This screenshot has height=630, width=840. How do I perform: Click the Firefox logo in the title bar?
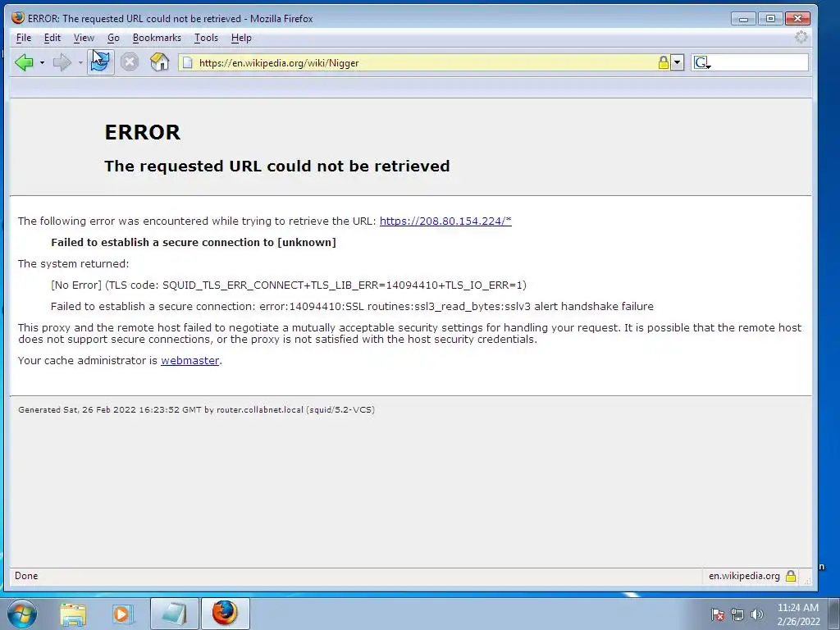(x=18, y=18)
